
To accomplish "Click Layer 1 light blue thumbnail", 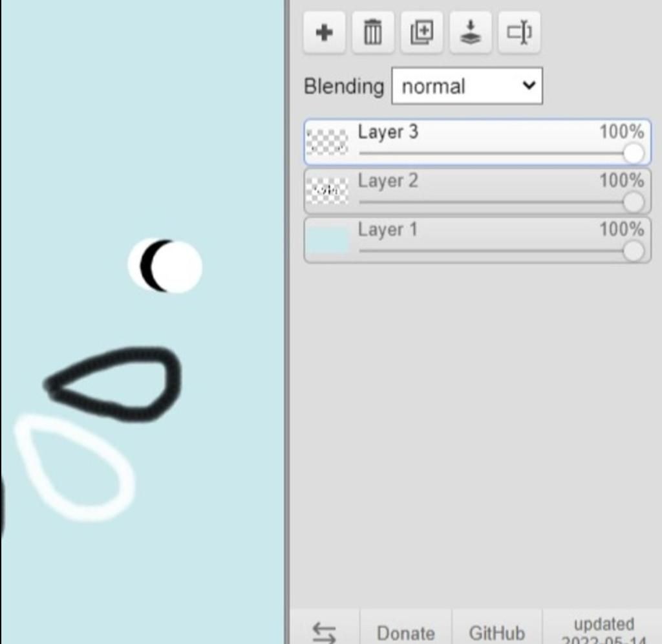I will [x=328, y=240].
